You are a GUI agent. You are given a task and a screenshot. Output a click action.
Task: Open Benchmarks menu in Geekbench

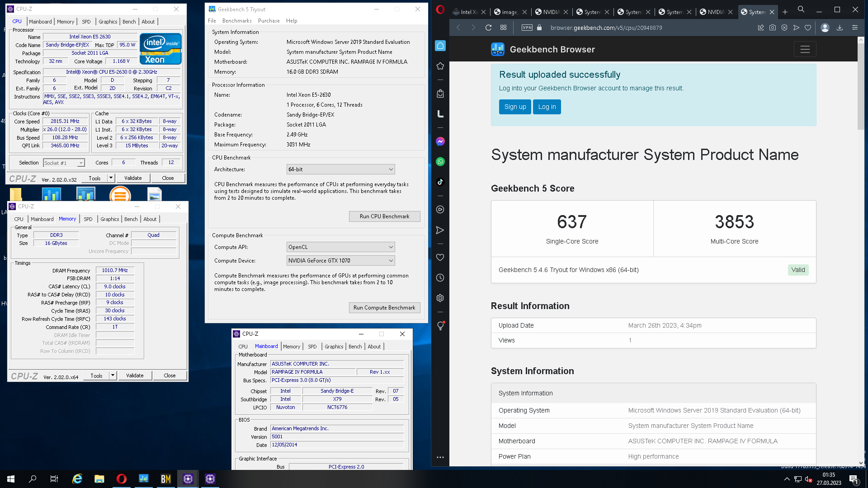coord(237,21)
